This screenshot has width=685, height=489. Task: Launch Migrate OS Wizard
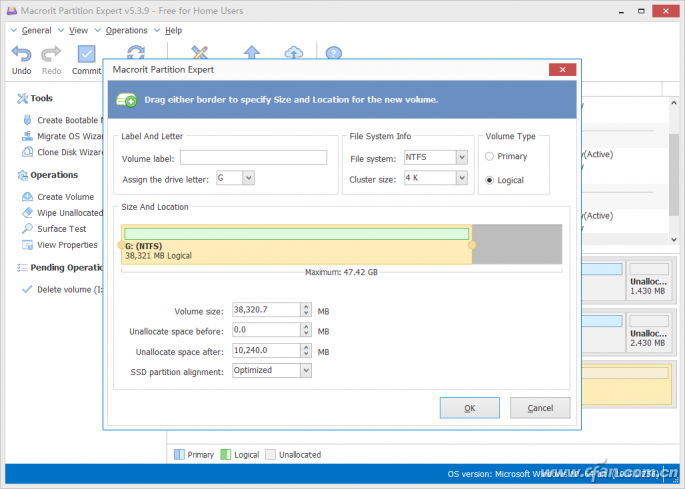[62, 136]
